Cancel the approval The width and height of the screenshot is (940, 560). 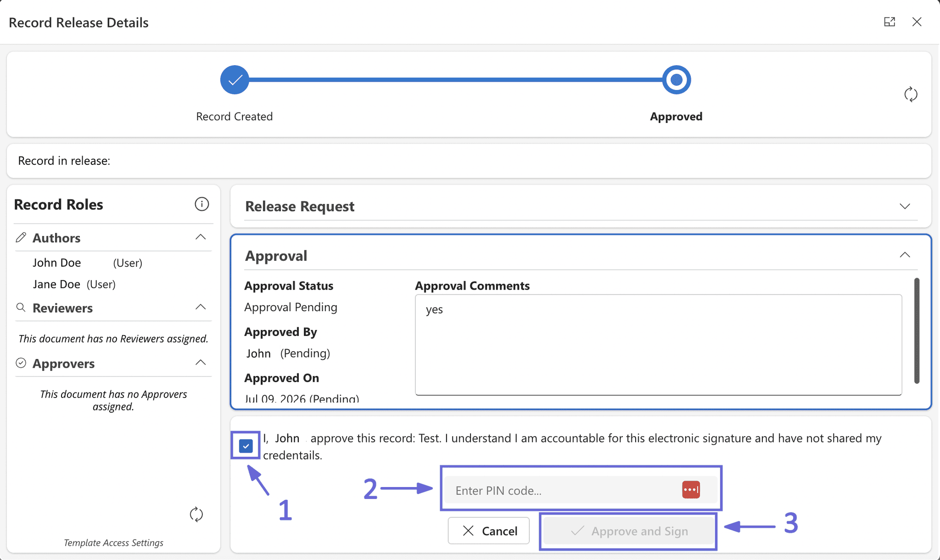coord(489,531)
